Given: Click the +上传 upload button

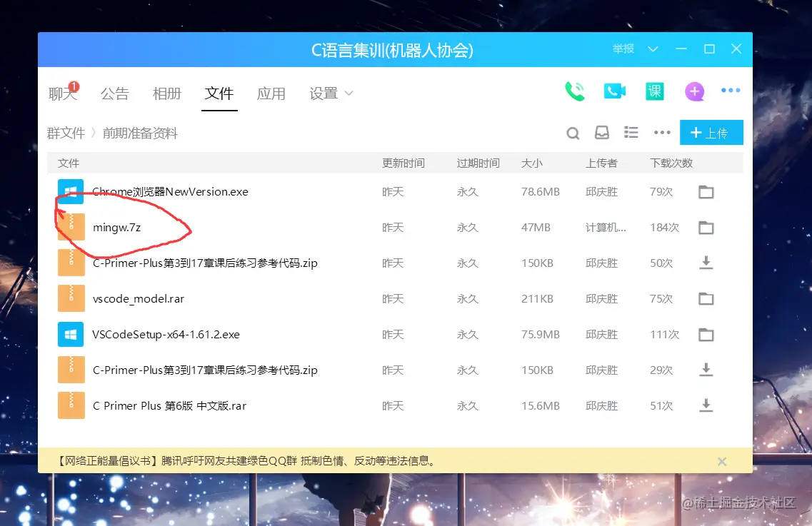Looking at the screenshot, I should (711, 132).
